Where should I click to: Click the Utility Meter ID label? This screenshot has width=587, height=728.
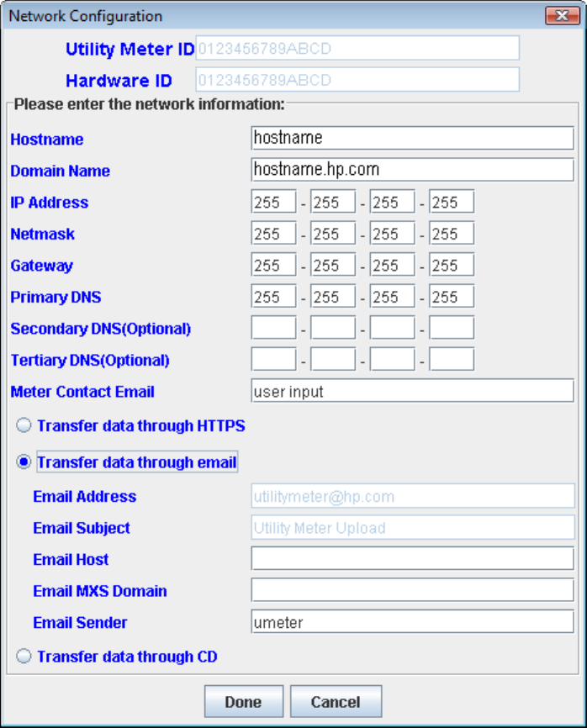coord(130,50)
